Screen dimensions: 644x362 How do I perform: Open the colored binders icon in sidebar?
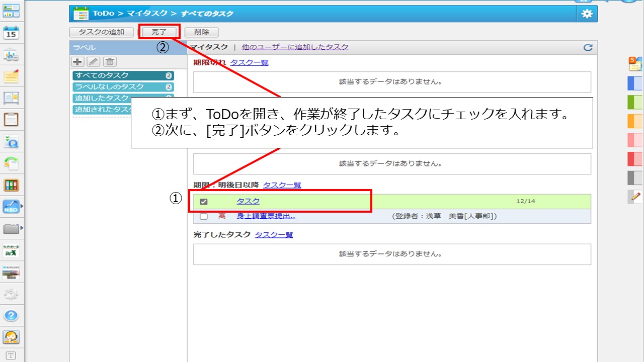pyautogui.click(x=11, y=185)
